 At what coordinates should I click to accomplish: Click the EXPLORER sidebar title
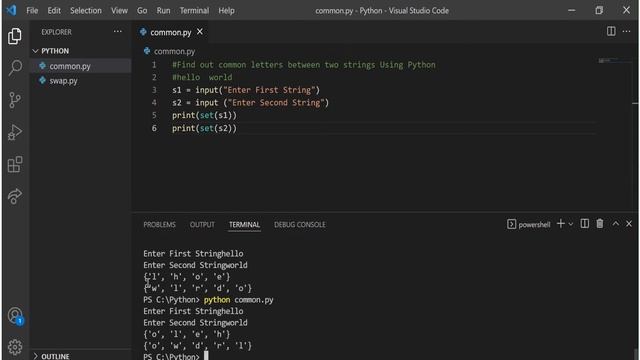coord(56,32)
